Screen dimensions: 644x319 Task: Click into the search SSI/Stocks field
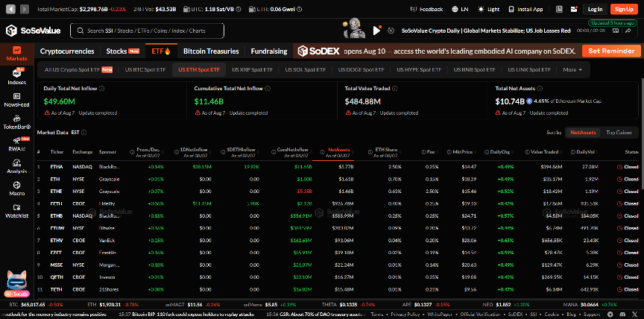tap(147, 31)
